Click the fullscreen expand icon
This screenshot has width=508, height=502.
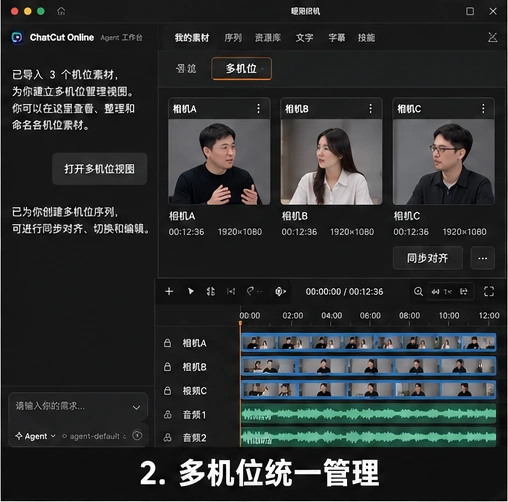pos(489,292)
